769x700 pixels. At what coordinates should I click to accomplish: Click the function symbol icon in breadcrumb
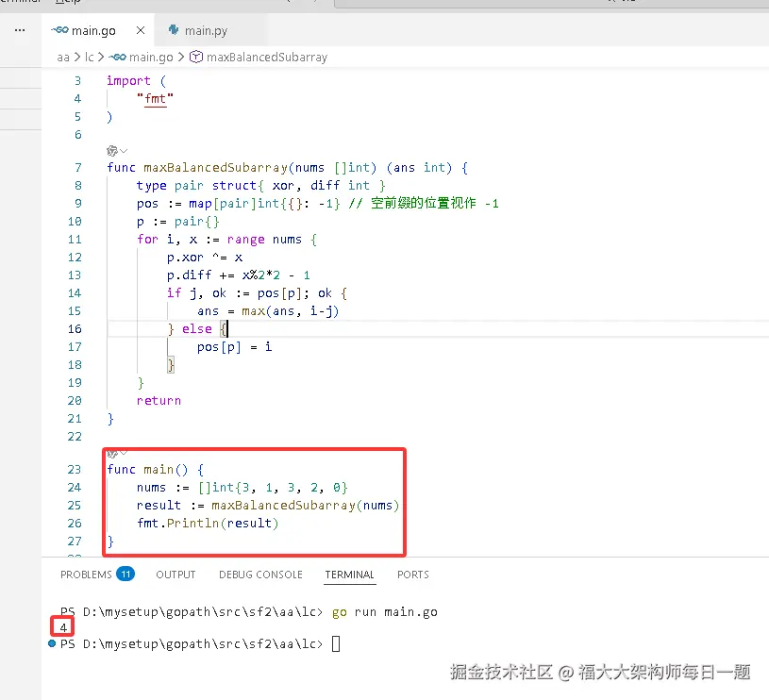[196, 58]
